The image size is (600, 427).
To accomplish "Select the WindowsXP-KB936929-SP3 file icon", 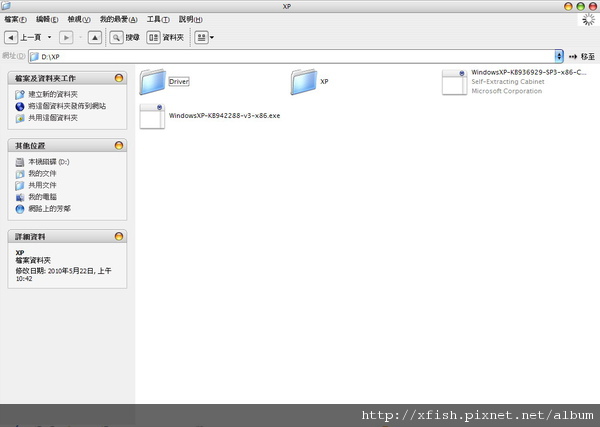I will pyautogui.click(x=455, y=82).
